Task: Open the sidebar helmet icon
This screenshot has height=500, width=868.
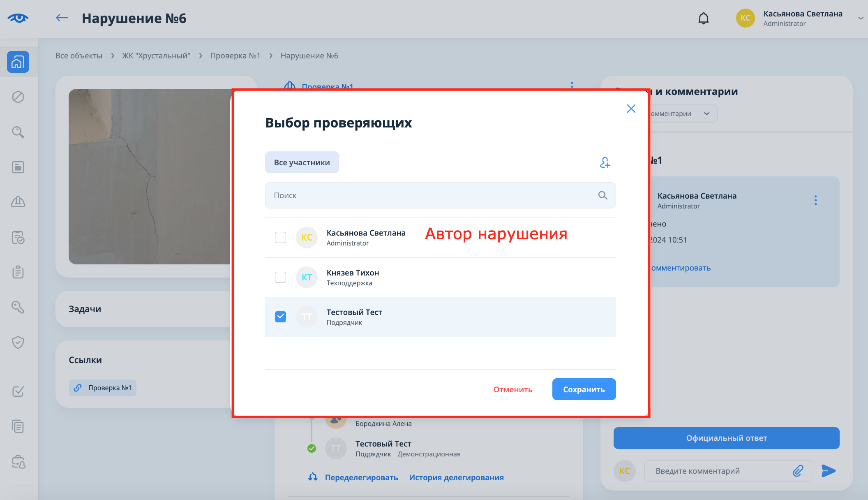Action: (18, 202)
